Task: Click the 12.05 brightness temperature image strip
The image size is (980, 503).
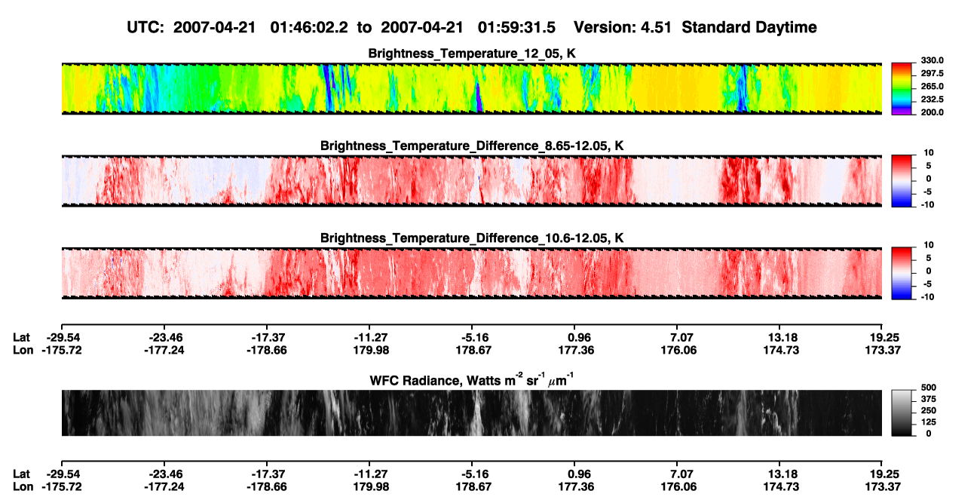Action: click(471, 88)
